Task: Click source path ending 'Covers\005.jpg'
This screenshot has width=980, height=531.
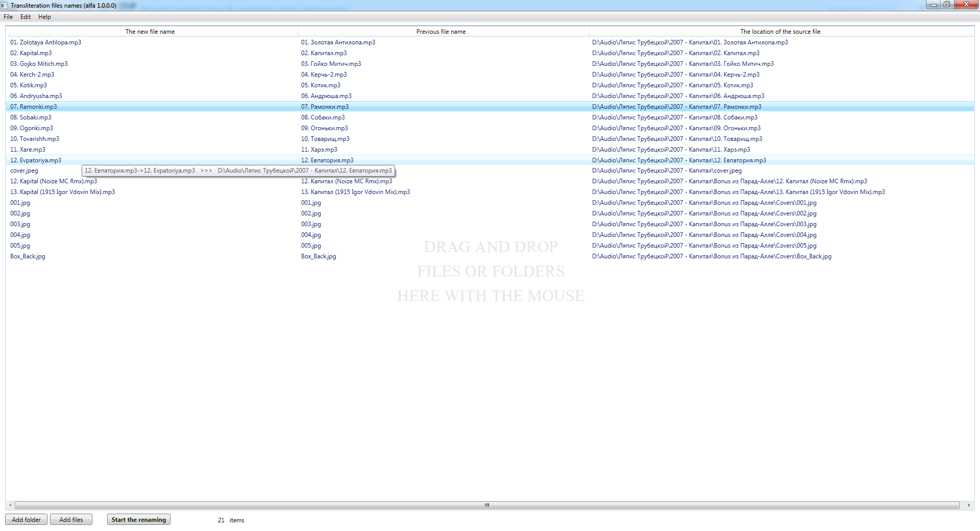Action: (704, 246)
